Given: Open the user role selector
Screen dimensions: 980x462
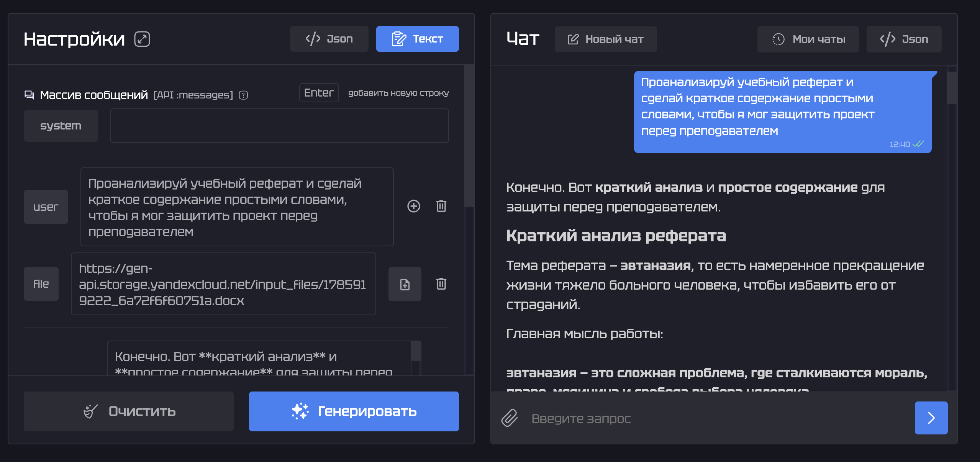Looking at the screenshot, I should click(x=46, y=207).
